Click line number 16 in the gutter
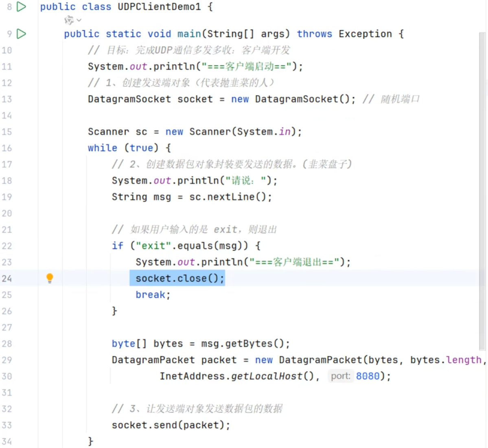Image resolution: width=488 pixels, height=448 pixels. (7, 148)
